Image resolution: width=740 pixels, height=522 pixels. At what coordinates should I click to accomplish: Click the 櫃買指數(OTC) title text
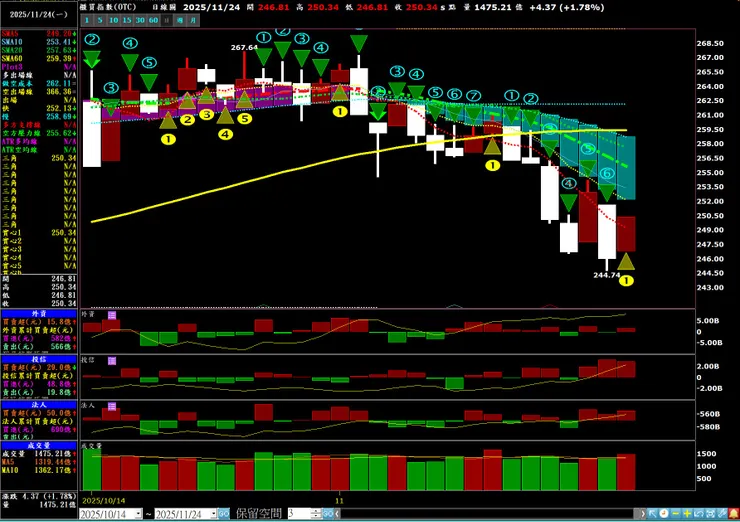(108, 8)
